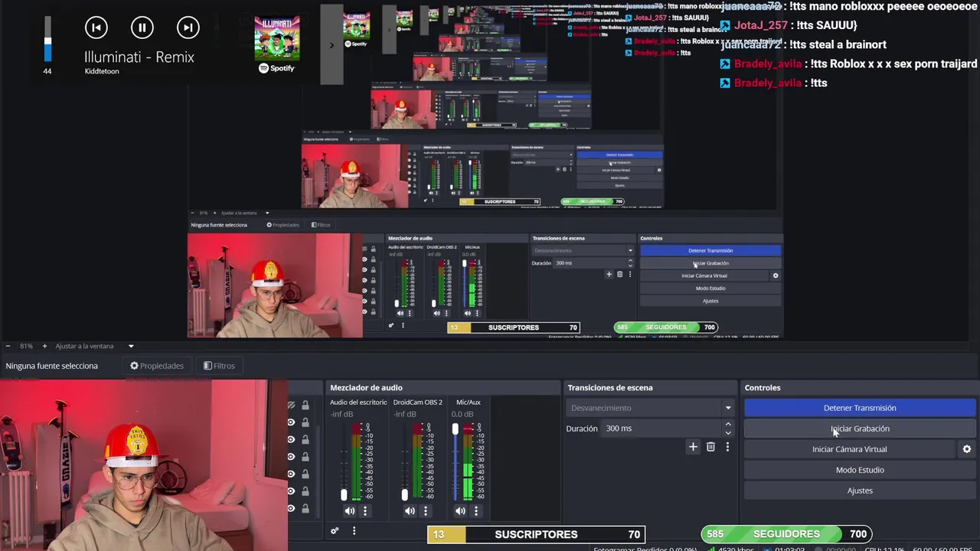980x551 pixels.
Task: Zoom out the preview with minus icon
Action: pos(8,346)
